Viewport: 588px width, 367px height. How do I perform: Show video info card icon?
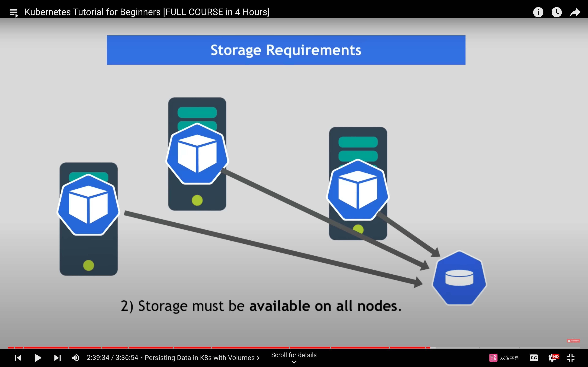tap(538, 12)
